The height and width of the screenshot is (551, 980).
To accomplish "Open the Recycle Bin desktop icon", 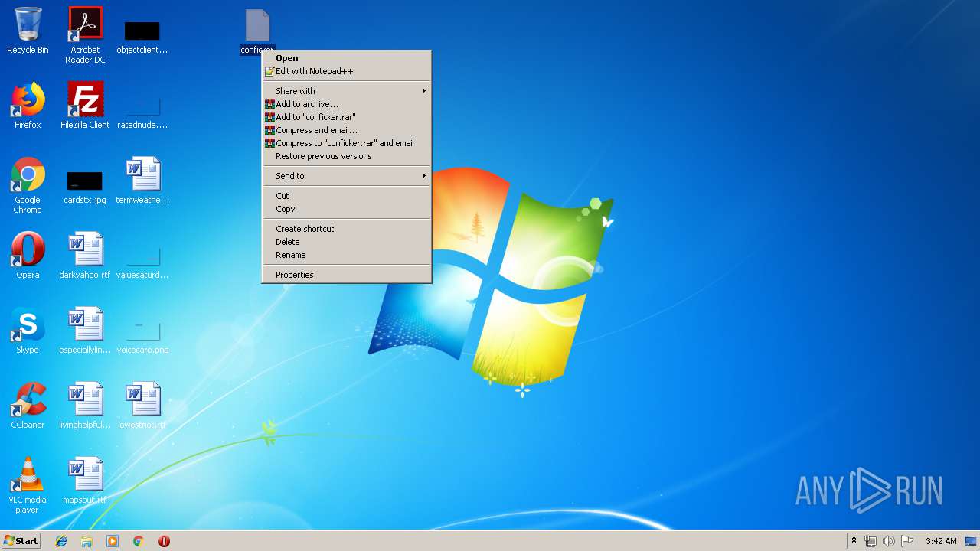I will pos(28,31).
